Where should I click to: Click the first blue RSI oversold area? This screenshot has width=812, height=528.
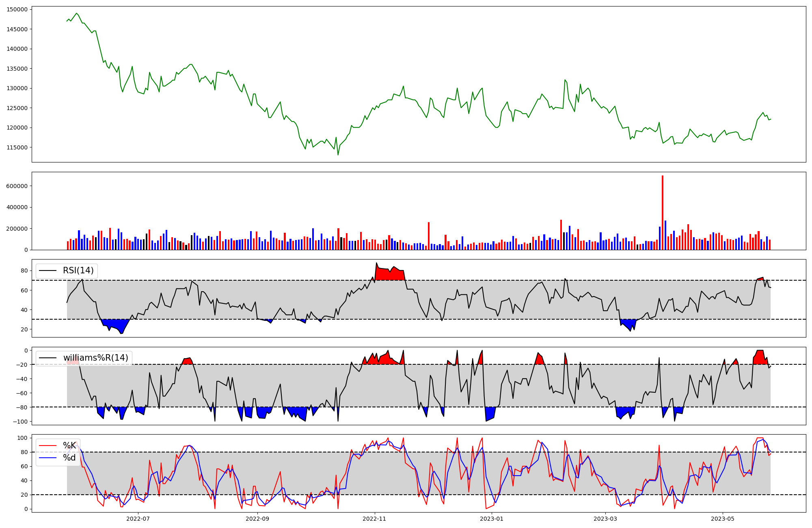[116, 324]
